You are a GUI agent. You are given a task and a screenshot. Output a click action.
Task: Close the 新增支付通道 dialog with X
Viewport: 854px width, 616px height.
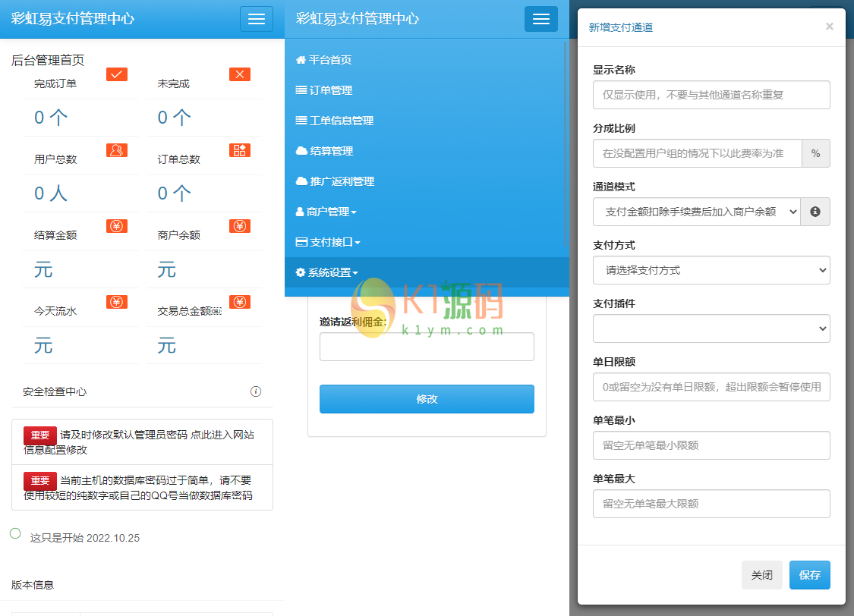coord(829,27)
